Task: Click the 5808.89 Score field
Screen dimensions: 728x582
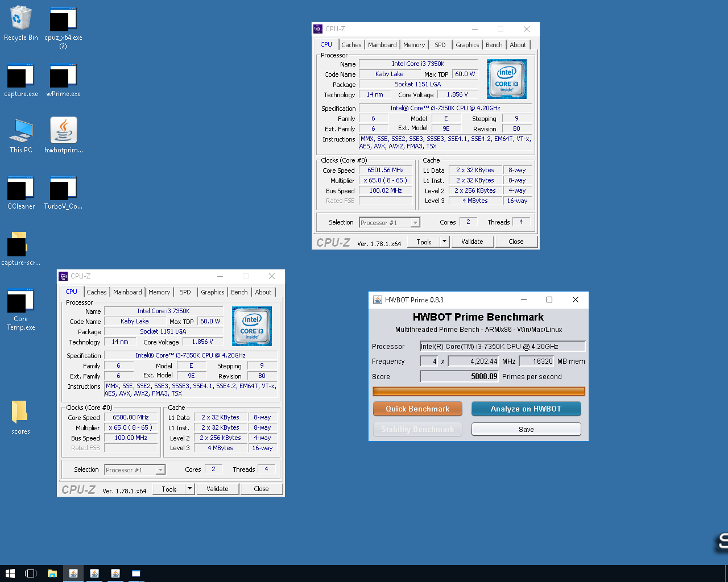Action: pyautogui.click(x=460, y=376)
